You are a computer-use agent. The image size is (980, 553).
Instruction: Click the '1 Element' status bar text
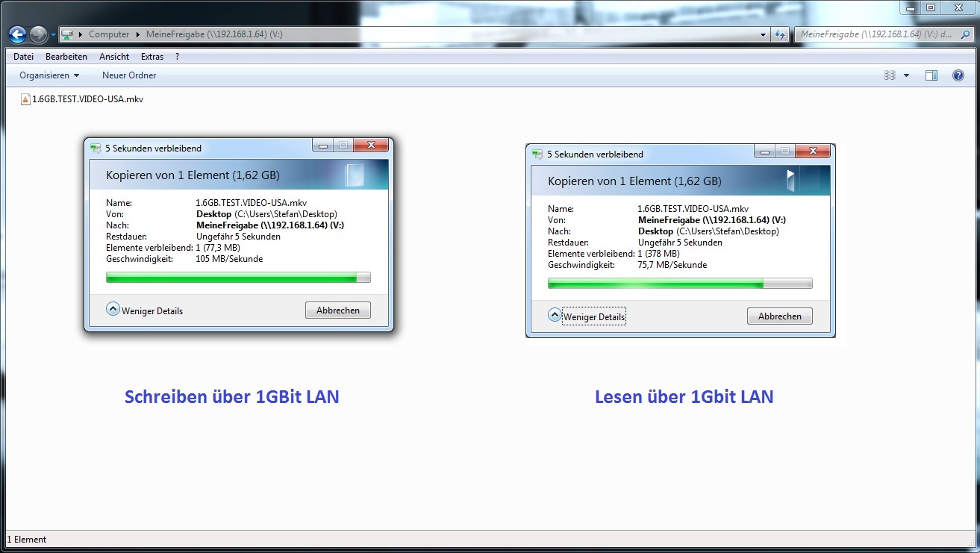27,539
